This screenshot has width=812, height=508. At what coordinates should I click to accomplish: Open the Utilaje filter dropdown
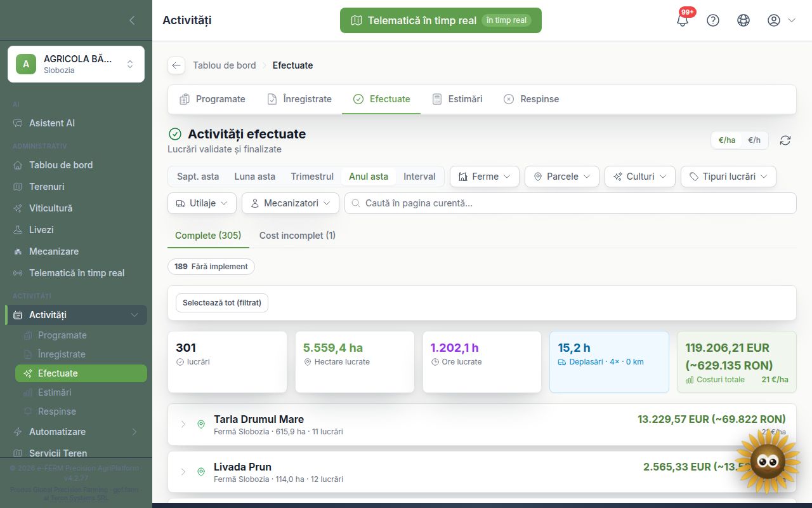(202, 203)
